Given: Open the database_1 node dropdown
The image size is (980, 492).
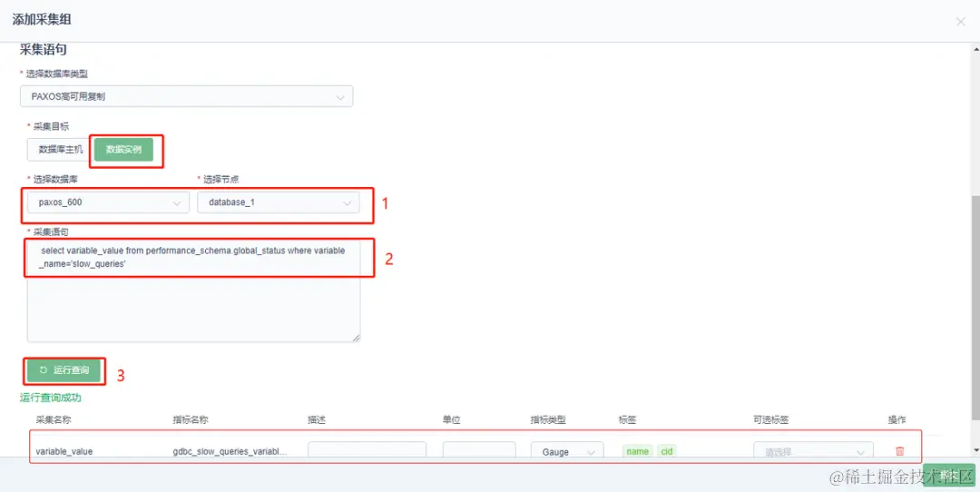Looking at the screenshot, I should point(279,202).
